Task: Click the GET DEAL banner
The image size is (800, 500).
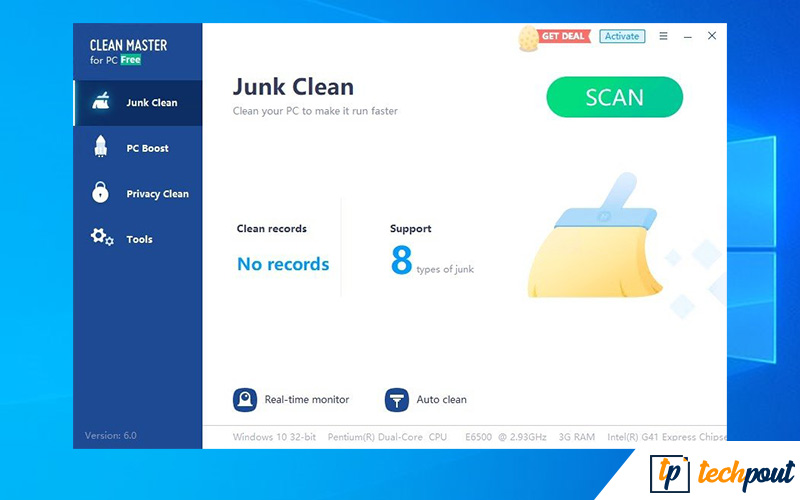Action: pos(563,36)
